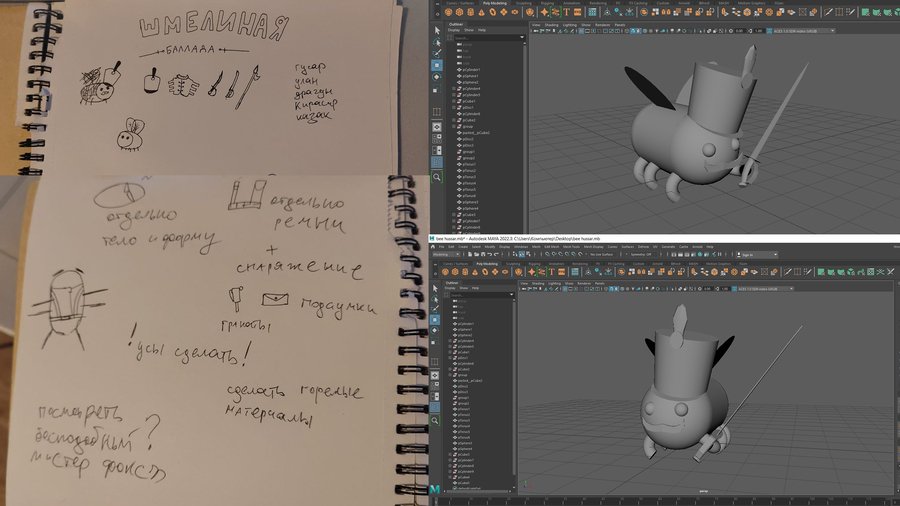Activate the Move tool in upper toolbox
The image size is (900, 506).
[437, 65]
